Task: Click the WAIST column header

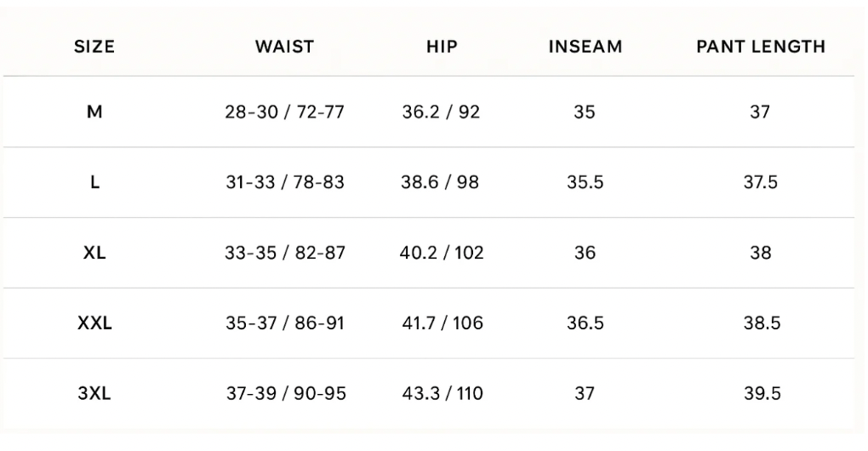Action: coord(284,48)
